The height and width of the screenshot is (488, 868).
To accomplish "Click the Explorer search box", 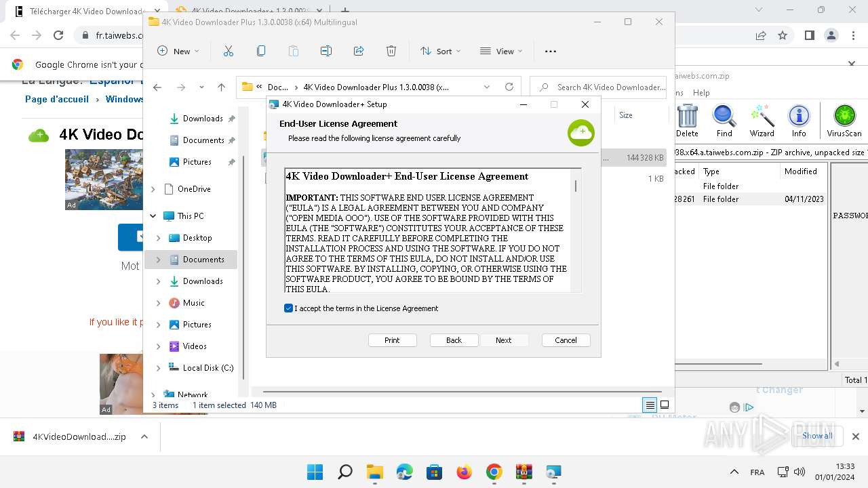I will (599, 87).
